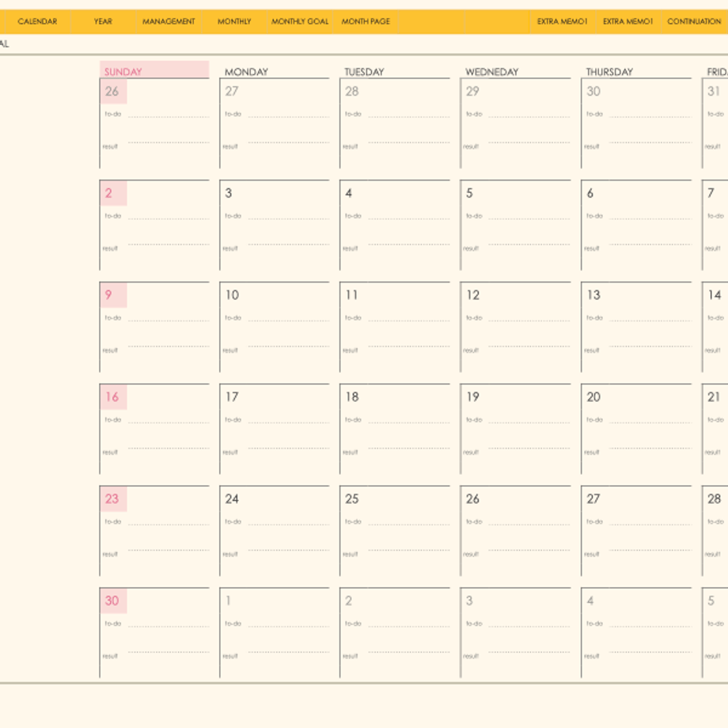Select Tuesday date 18

tap(352, 397)
